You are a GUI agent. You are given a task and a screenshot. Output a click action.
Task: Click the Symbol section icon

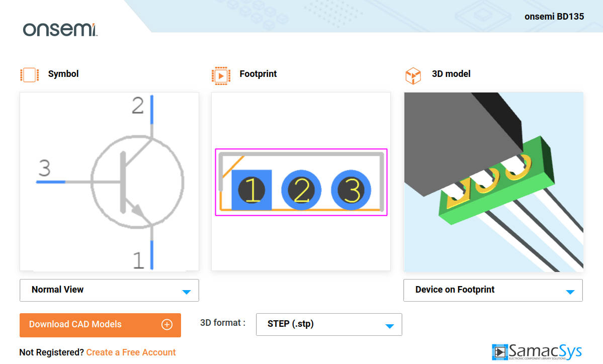tap(30, 74)
